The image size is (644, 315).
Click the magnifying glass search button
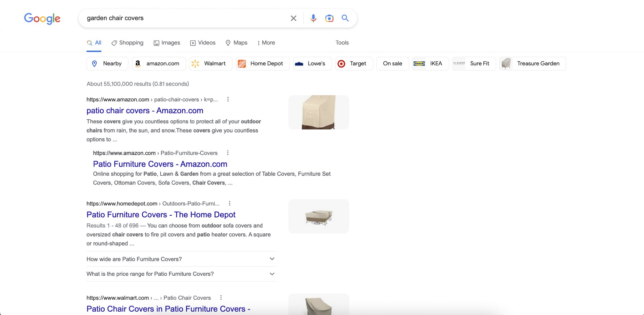point(345,18)
